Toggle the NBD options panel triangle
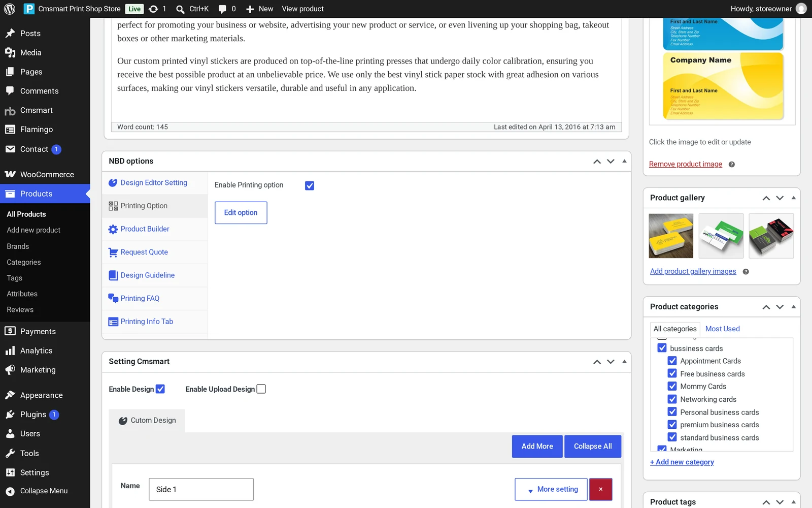 pos(624,161)
